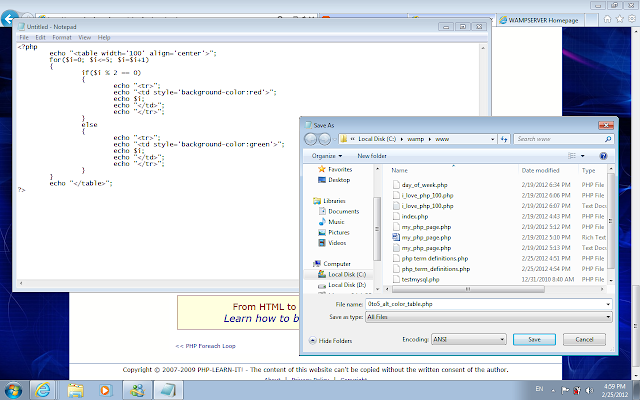Click wamp segment in address path
This screenshot has height=400, width=640.
click(416, 139)
